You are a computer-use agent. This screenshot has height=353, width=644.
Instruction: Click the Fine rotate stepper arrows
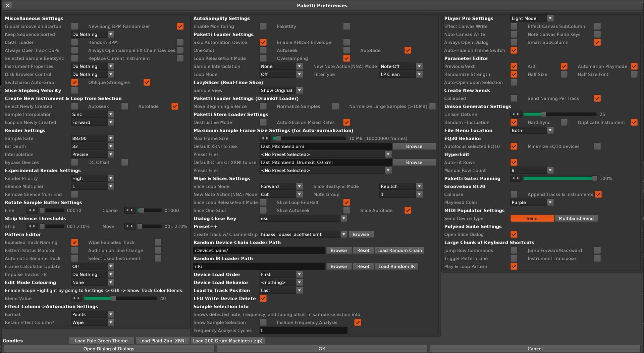(32, 210)
